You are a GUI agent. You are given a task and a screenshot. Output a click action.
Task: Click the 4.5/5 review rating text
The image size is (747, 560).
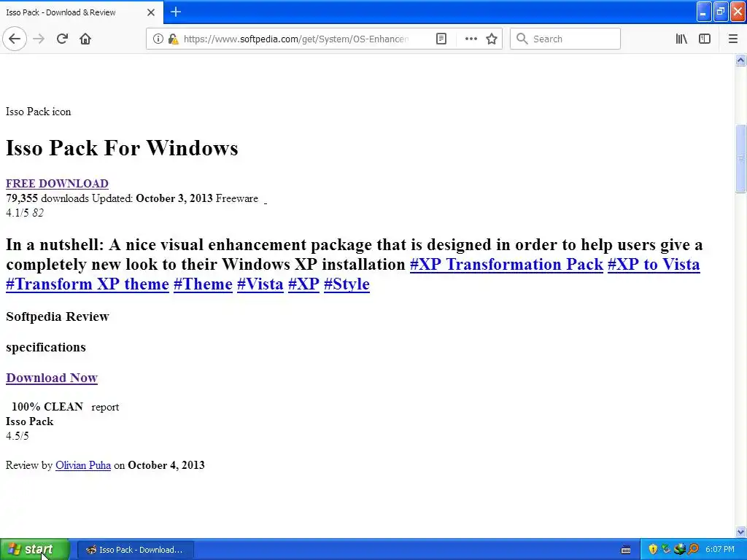(x=18, y=436)
